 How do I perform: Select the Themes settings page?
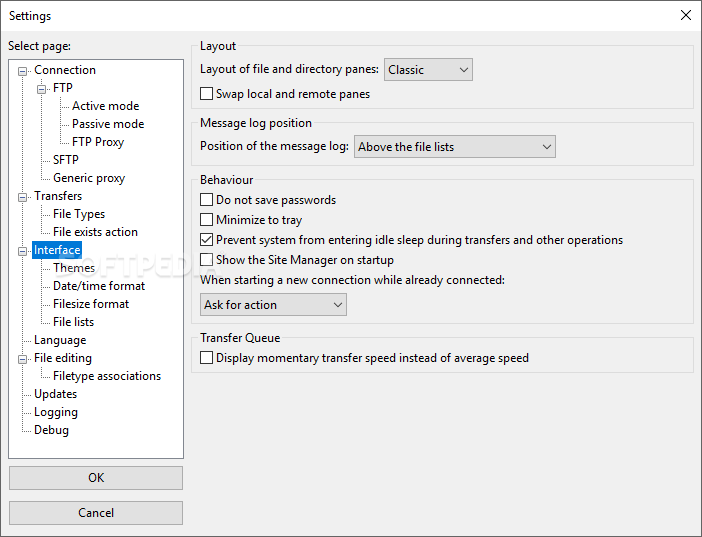tap(74, 268)
